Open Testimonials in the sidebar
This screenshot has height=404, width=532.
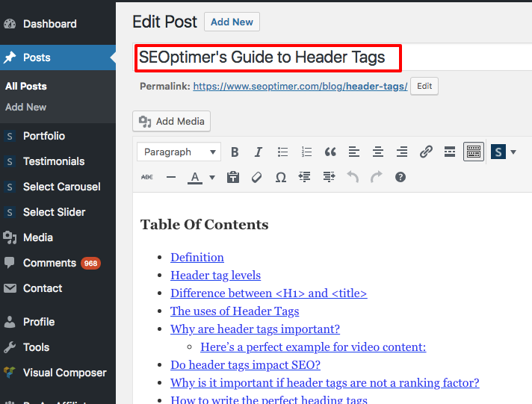58,161
